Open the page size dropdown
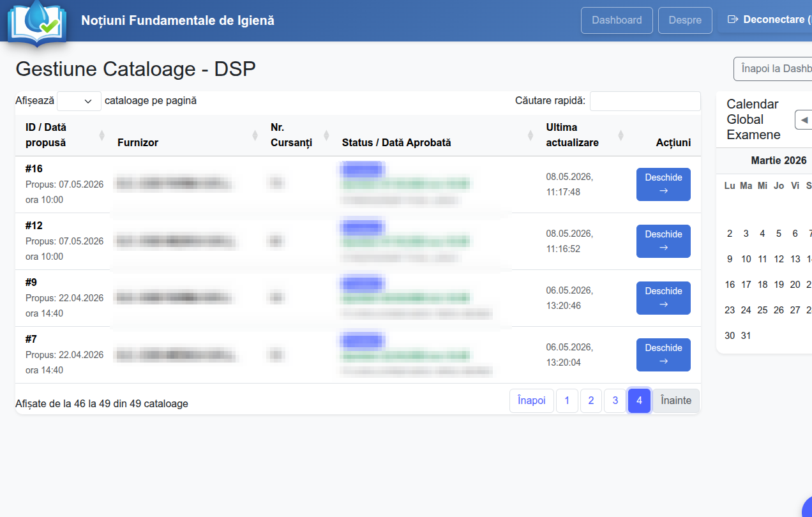812x517 pixels. click(x=79, y=101)
